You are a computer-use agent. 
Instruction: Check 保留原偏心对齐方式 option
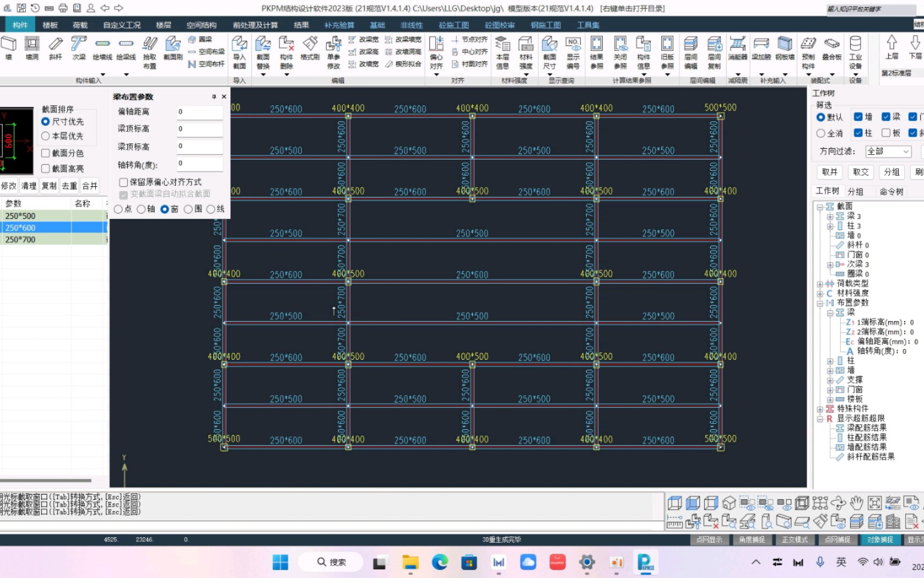pyautogui.click(x=124, y=182)
